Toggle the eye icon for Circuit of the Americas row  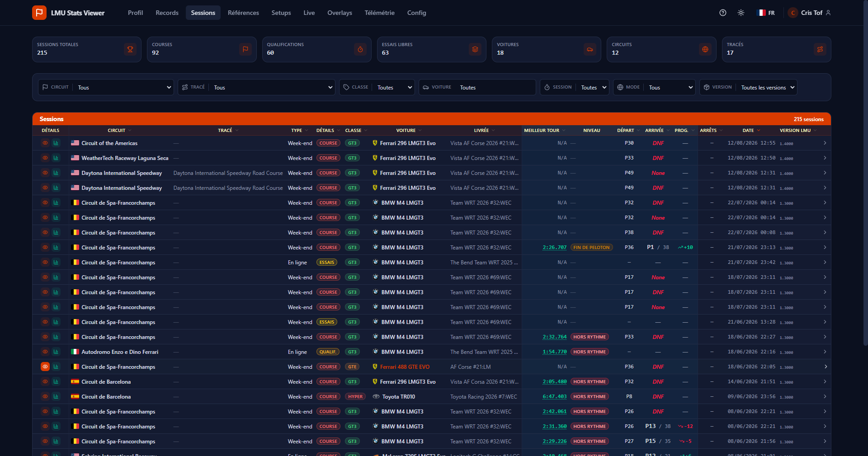coord(45,143)
